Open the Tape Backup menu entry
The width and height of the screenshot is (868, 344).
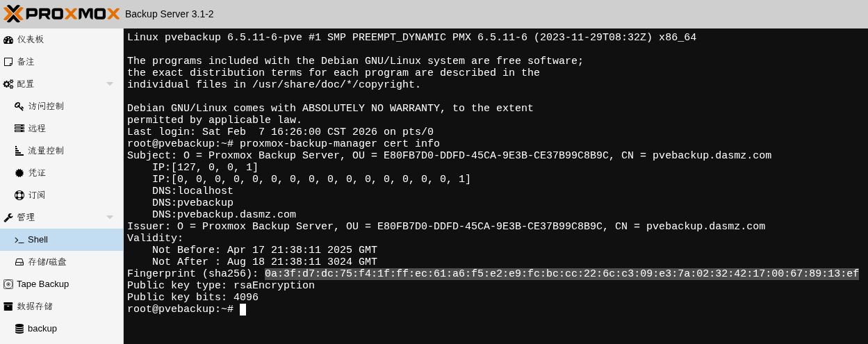(42, 284)
